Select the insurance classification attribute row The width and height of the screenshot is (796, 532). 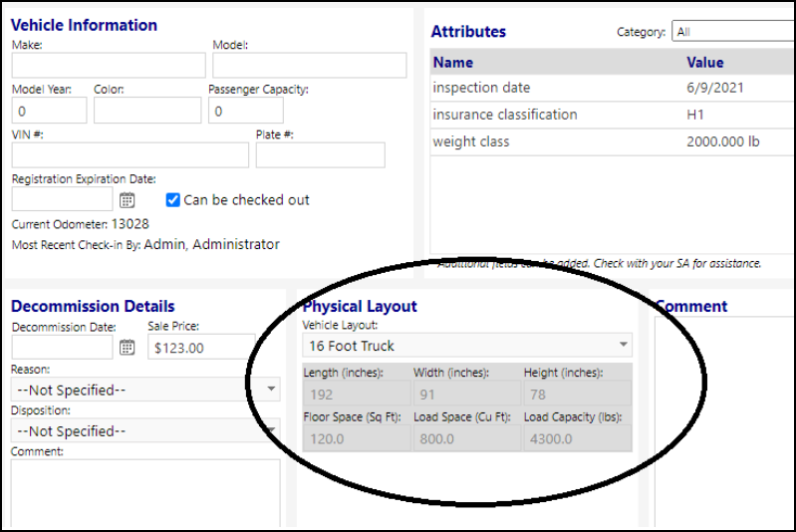point(613,115)
